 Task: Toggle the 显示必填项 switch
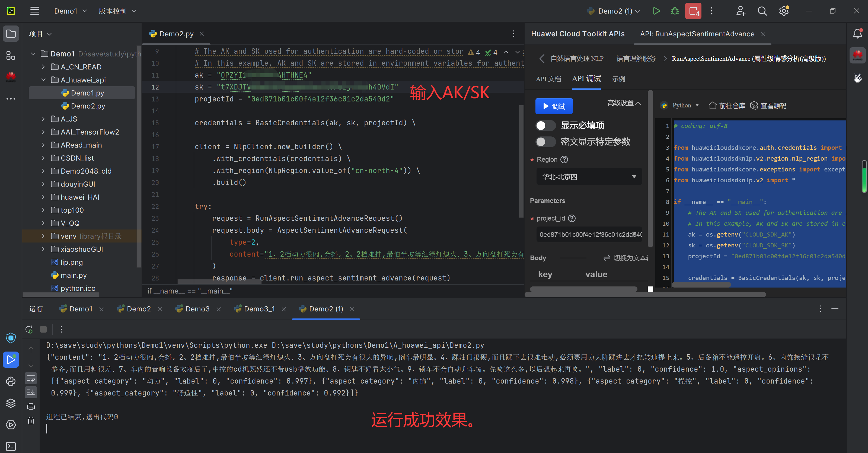545,125
